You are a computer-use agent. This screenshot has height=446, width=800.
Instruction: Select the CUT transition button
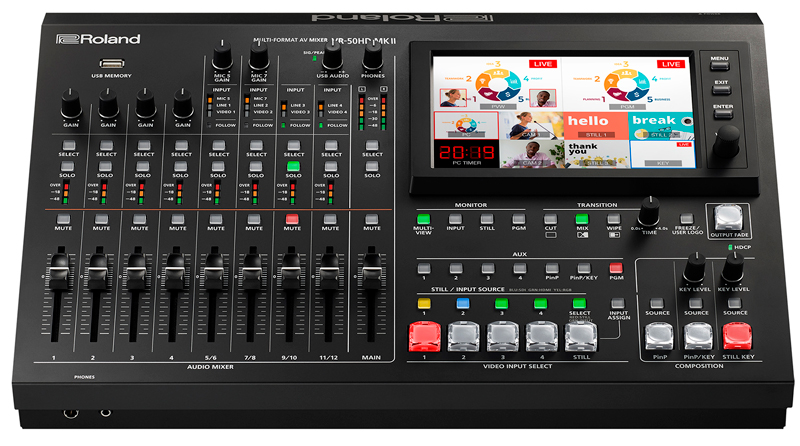coord(551,219)
